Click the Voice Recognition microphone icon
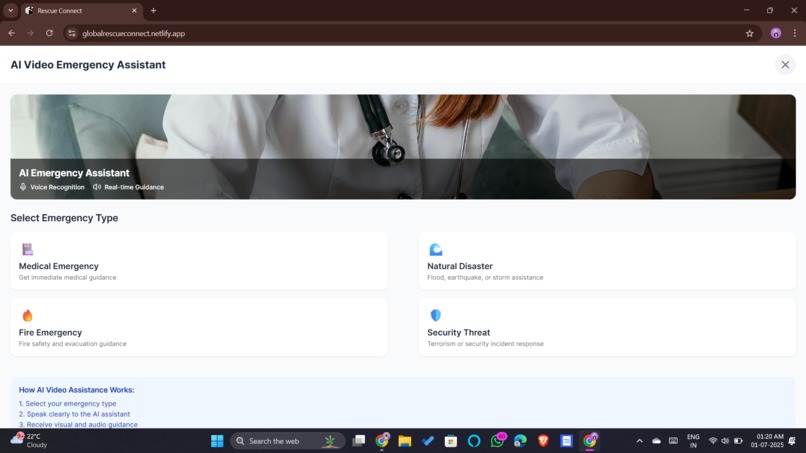Image resolution: width=806 pixels, height=453 pixels. point(23,187)
